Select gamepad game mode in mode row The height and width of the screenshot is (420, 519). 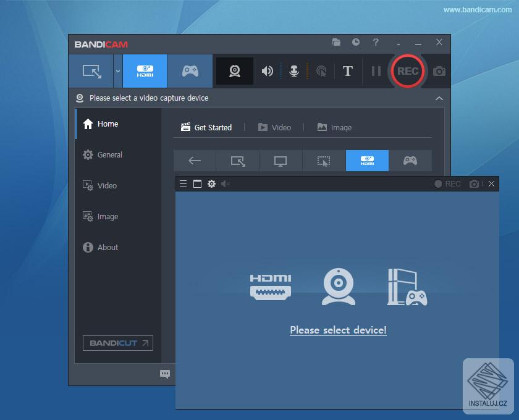[410, 161]
